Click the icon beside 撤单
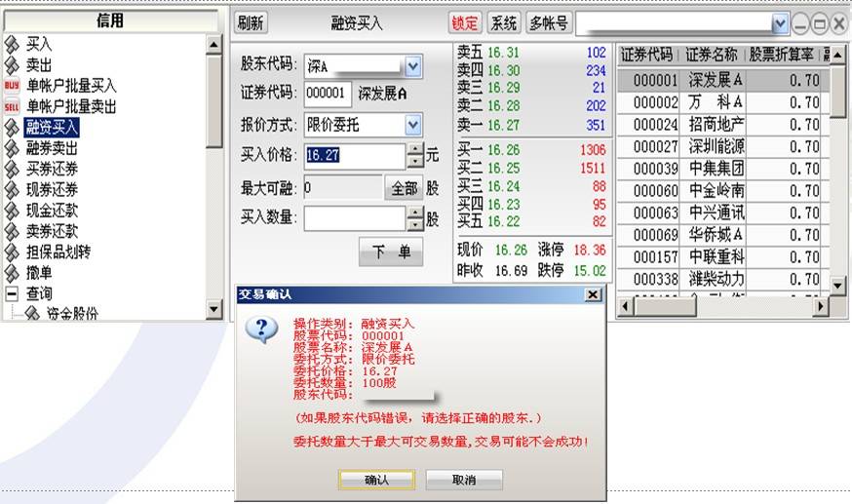 [12, 272]
